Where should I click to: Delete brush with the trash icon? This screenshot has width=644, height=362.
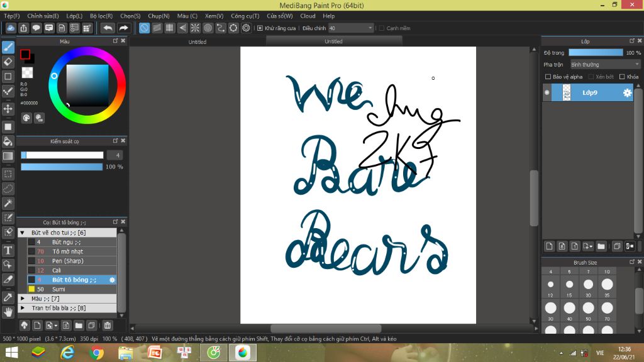coord(108,326)
